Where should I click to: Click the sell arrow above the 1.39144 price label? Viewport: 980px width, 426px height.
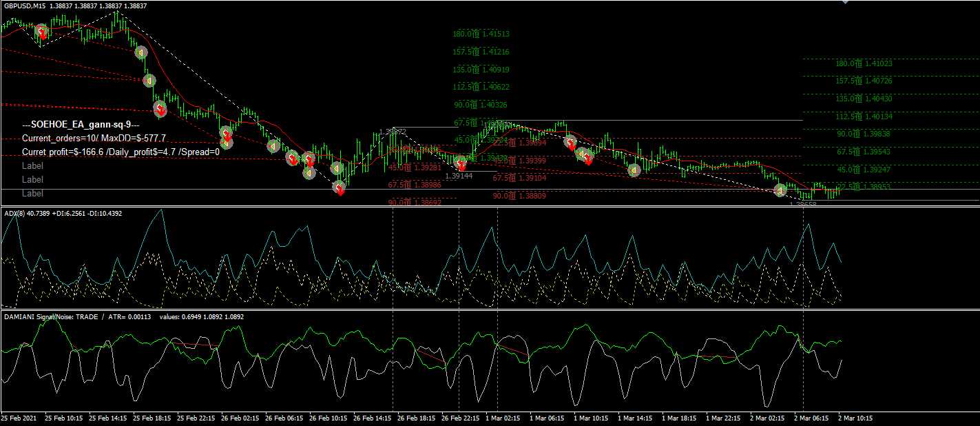click(x=462, y=164)
